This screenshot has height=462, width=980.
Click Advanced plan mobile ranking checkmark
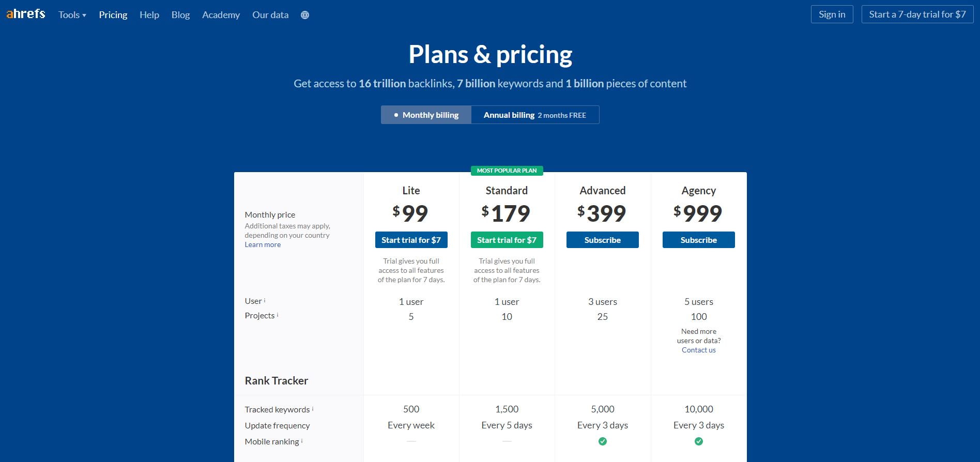click(x=603, y=441)
